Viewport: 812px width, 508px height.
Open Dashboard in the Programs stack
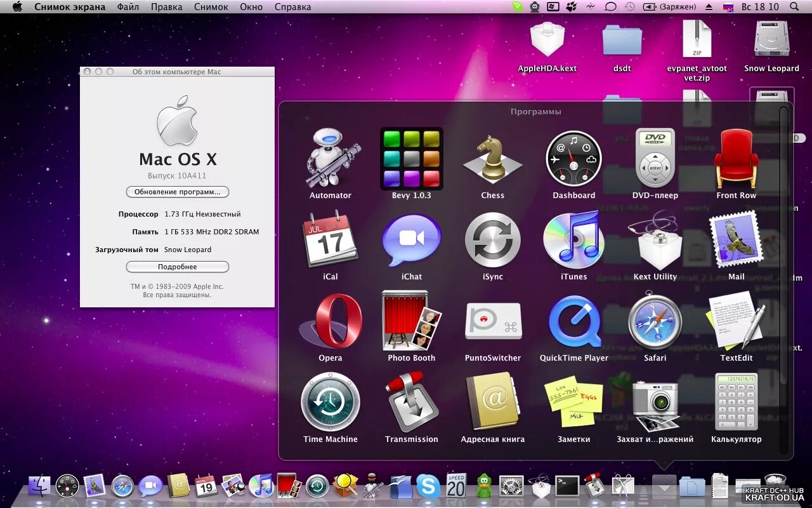[573, 159]
